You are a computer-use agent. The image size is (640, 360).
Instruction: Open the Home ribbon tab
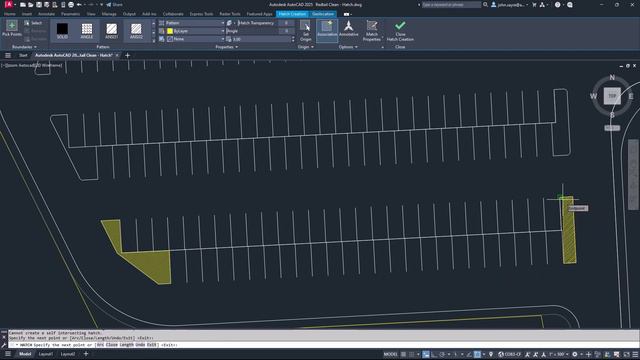(x=9, y=14)
